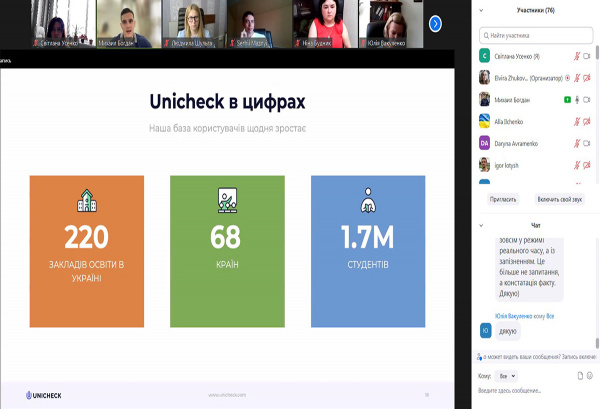Click the chat message input field
The height and width of the screenshot is (409, 600).
coord(536,391)
